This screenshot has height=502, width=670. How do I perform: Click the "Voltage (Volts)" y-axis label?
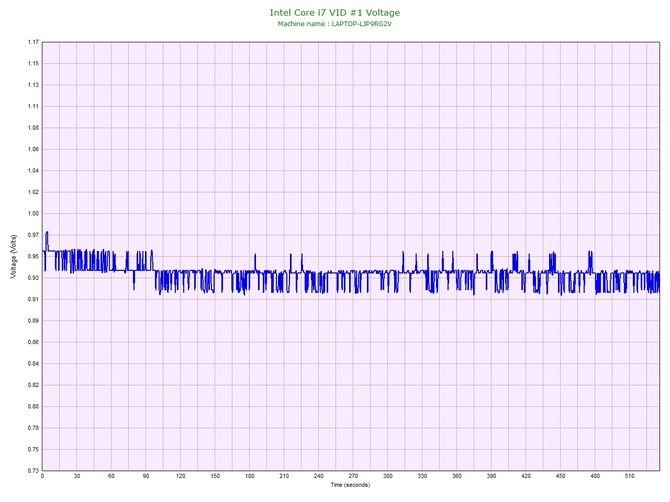pyautogui.click(x=14, y=257)
